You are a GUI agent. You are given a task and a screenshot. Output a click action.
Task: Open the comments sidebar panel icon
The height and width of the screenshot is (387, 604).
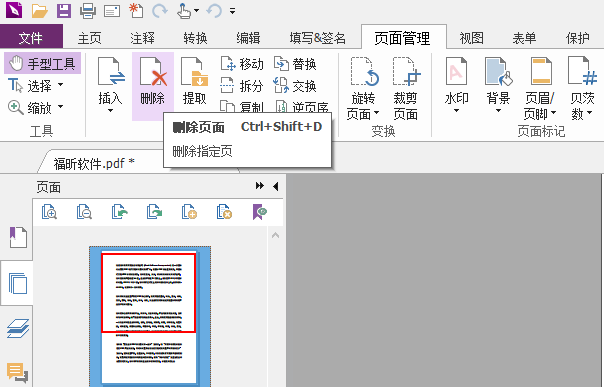coord(17,373)
